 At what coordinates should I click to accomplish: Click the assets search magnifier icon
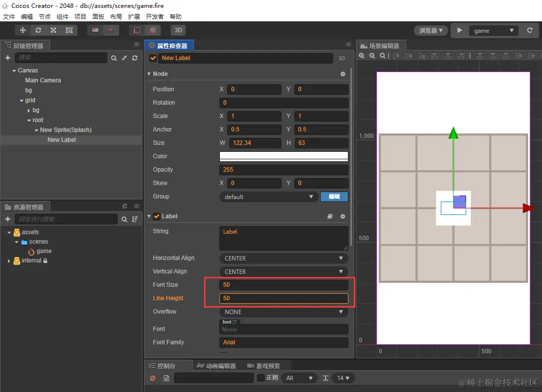pyautogui.click(x=124, y=219)
